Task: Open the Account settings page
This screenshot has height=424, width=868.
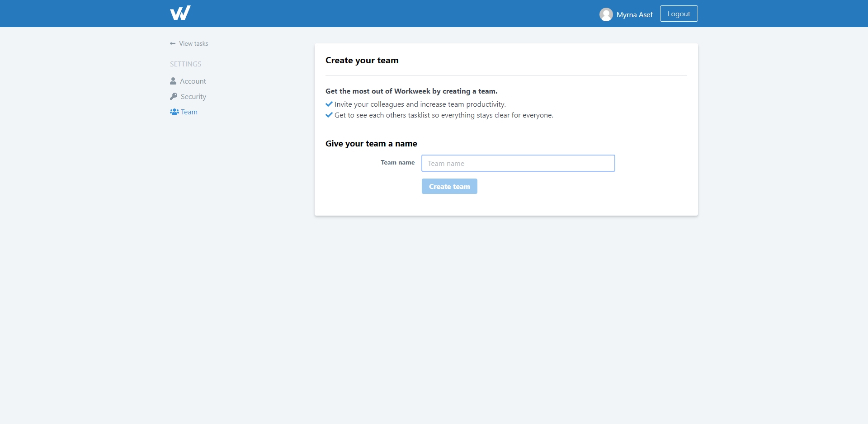Action: 193,81
